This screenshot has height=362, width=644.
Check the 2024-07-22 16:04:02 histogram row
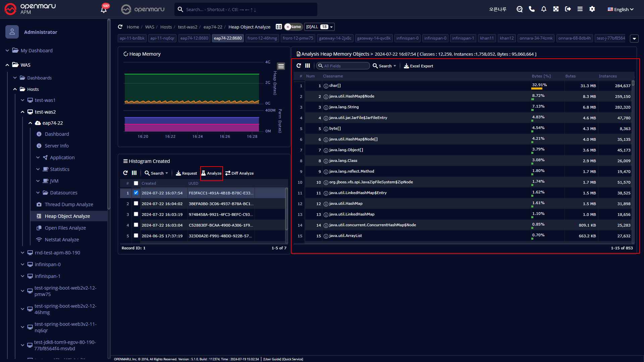pyautogui.click(x=136, y=203)
